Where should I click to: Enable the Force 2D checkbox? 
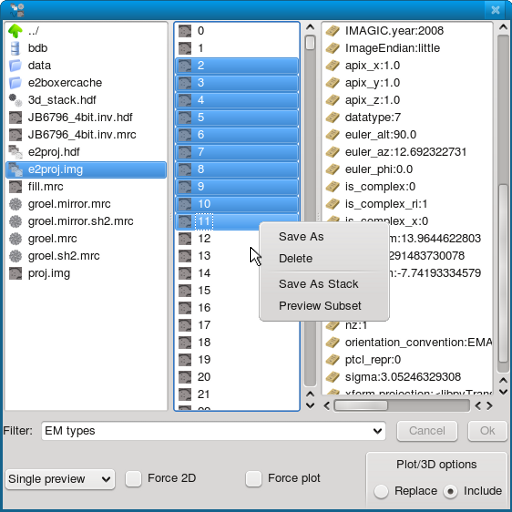[133, 479]
